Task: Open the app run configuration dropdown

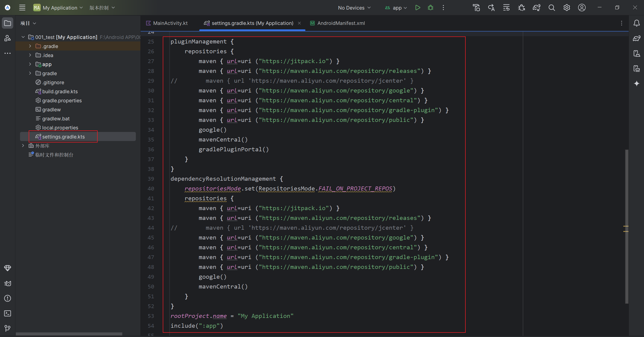Action: click(x=396, y=8)
